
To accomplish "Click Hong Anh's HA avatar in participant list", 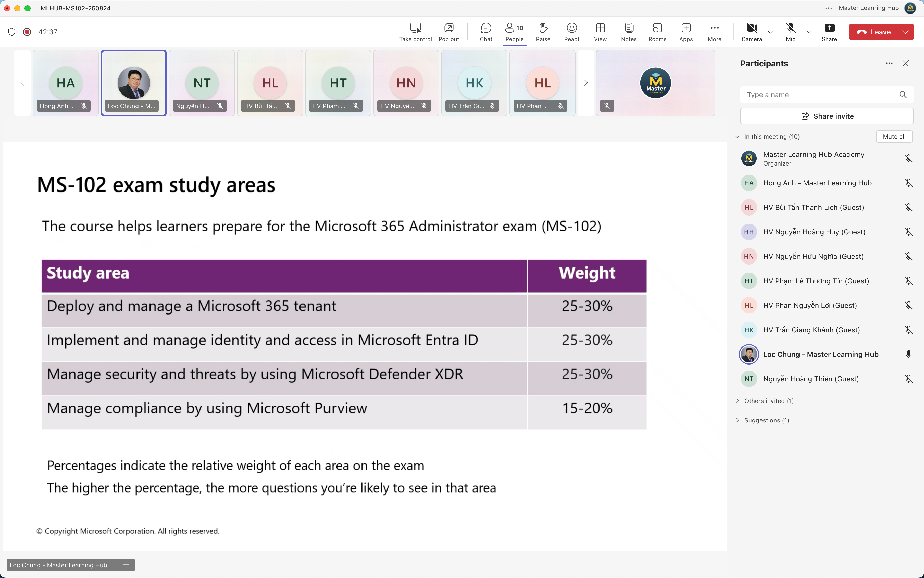I will tap(748, 183).
